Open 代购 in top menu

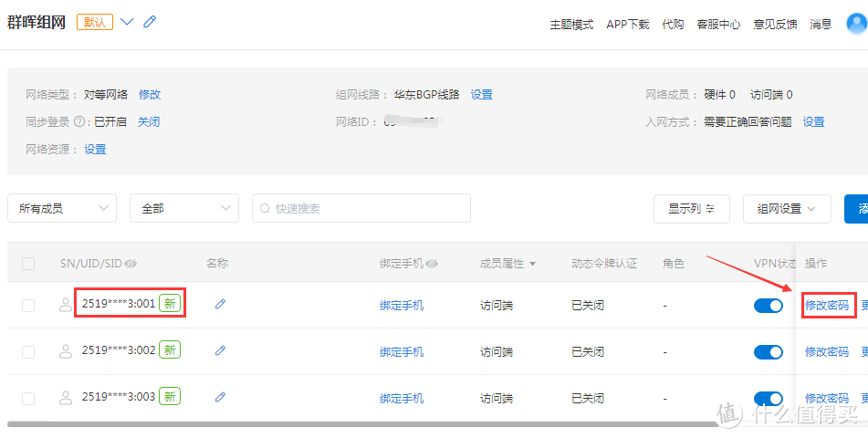pyautogui.click(x=673, y=25)
